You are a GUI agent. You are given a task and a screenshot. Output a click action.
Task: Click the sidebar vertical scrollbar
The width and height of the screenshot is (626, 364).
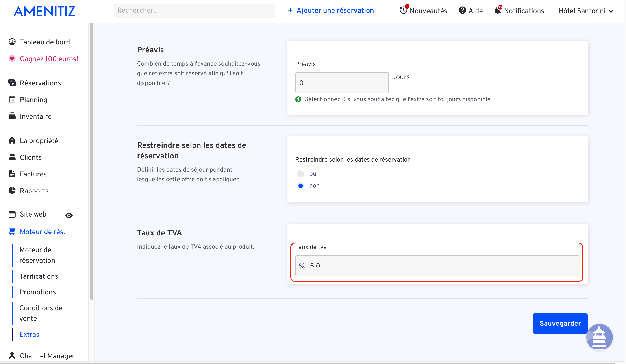(91, 161)
